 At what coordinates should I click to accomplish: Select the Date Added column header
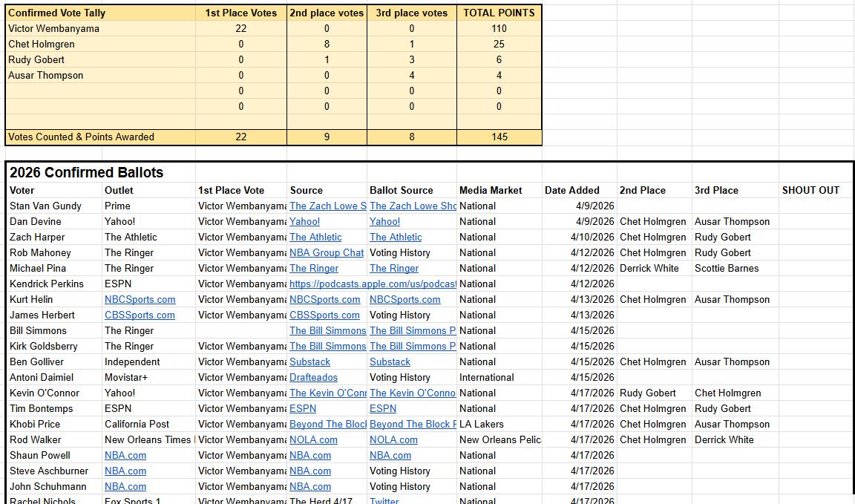point(580,190)
